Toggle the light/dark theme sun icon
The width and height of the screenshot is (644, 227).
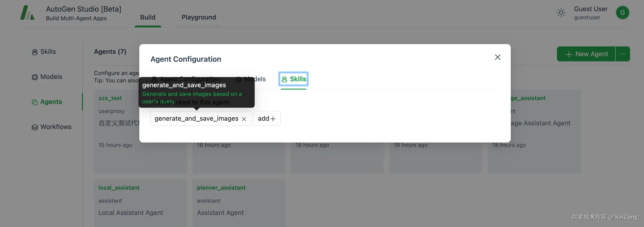(561, 13)
